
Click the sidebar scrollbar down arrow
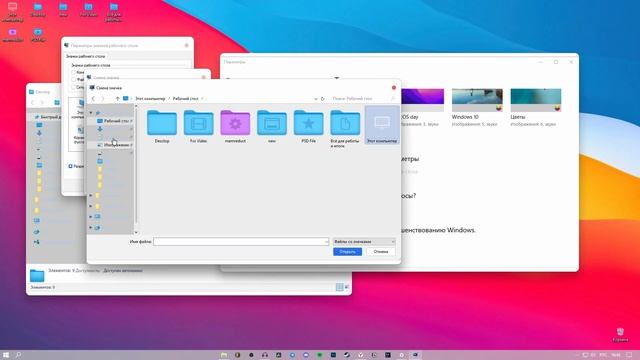(x=136, y=233)
